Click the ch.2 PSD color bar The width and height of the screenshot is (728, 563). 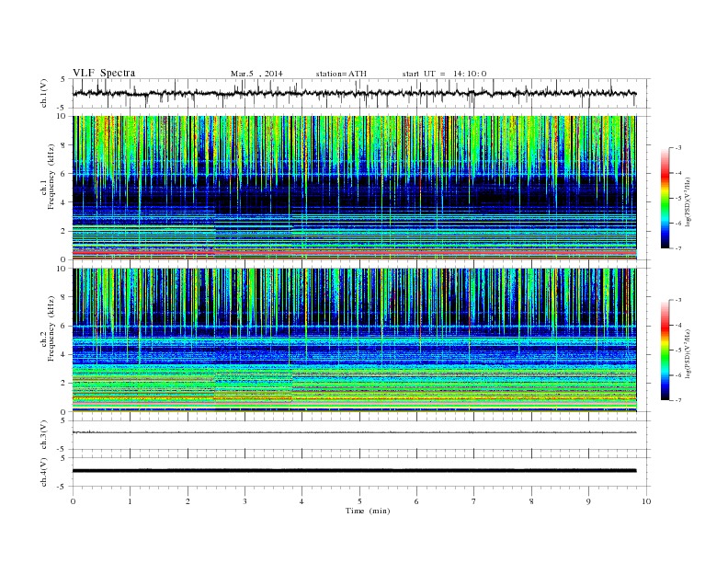(665, 350)
